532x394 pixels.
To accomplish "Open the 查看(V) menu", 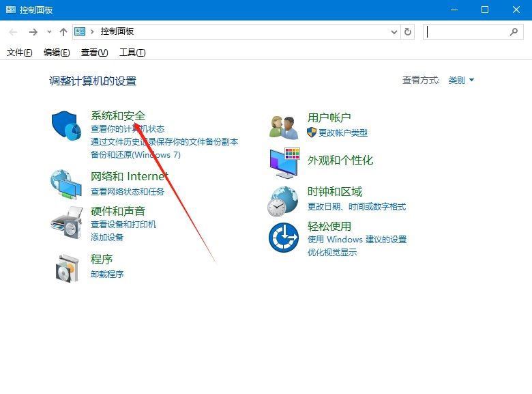I will tap(94, 53).
